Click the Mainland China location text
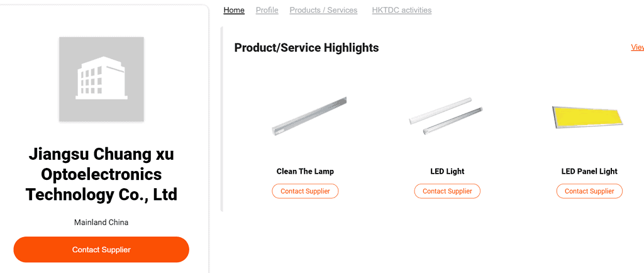The width and height of the screenshot is (644, 273). [x=101, y=222]
